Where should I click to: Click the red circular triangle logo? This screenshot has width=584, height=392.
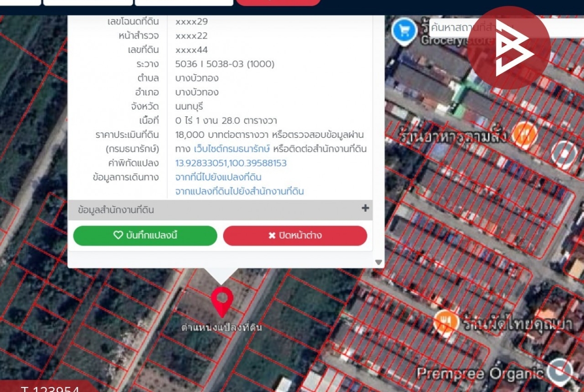[509, 48]
